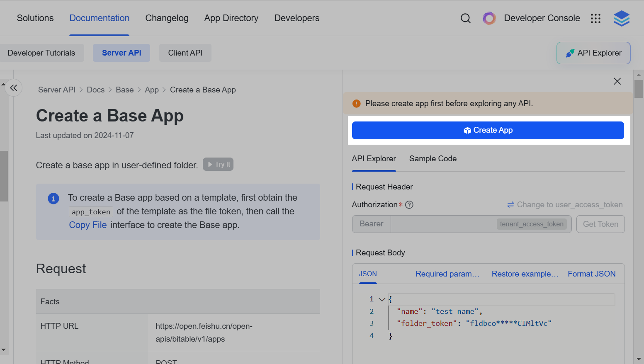Select the API Explorer panel tab
Image resolution: width=644 pixels, height=364 pixels.
[x=374, y=159]
